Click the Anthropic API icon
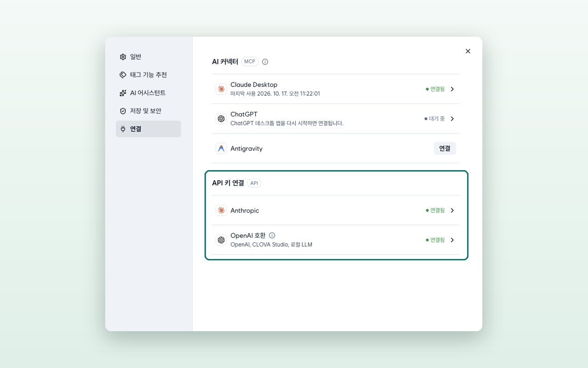 tap(221, 210)
